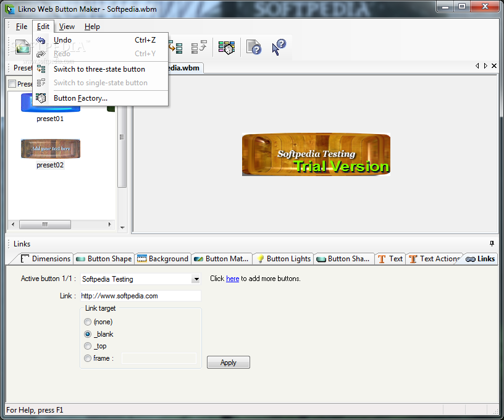Open Button Factory... from Edit menu
This screenshot has height=420, width=504.
pyautogui.click(x=100, y=98)
